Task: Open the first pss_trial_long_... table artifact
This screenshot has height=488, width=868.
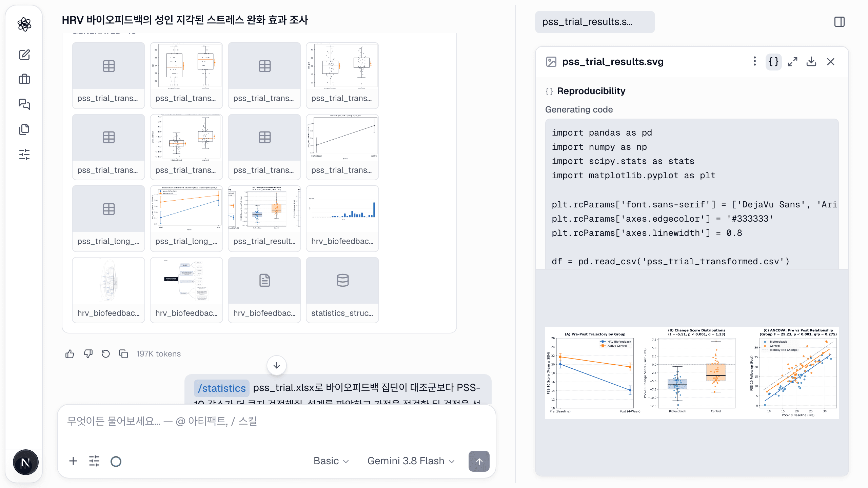Action: pos(108,219)
